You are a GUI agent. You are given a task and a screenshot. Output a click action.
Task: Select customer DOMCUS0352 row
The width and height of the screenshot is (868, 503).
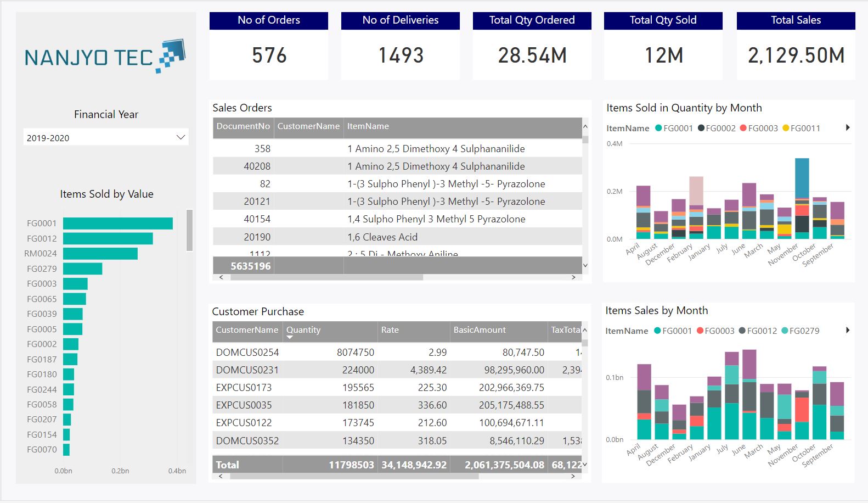tap(397, 440)
